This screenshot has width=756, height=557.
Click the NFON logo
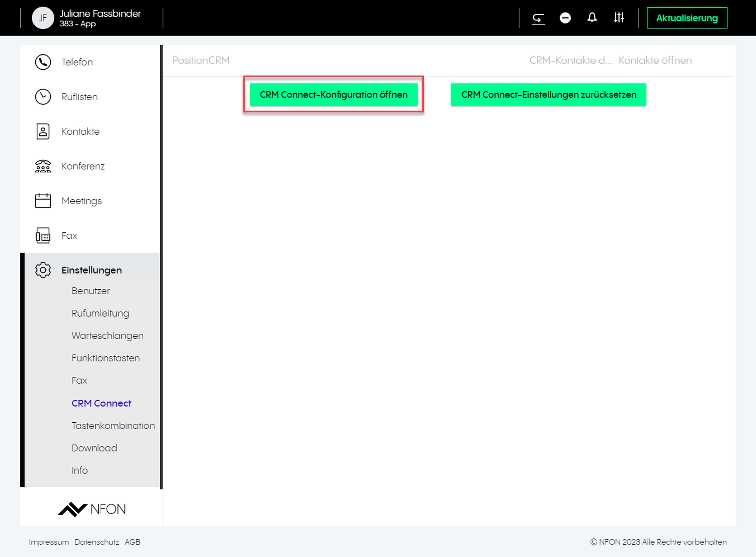[92, 509]
